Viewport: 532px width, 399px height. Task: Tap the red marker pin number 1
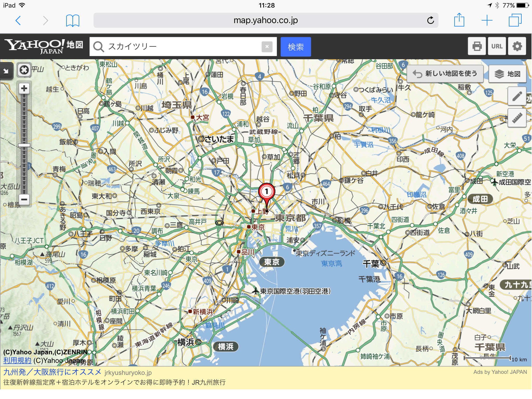coord(267,192)
